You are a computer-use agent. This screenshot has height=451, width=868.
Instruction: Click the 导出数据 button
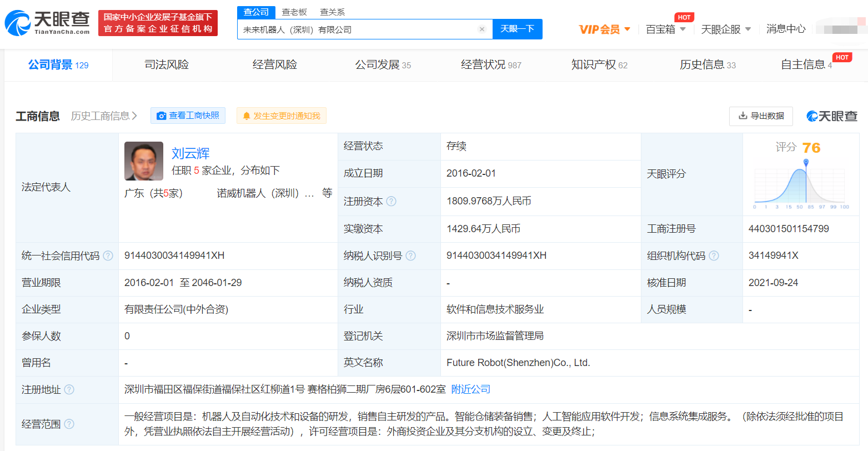[761, 116]
